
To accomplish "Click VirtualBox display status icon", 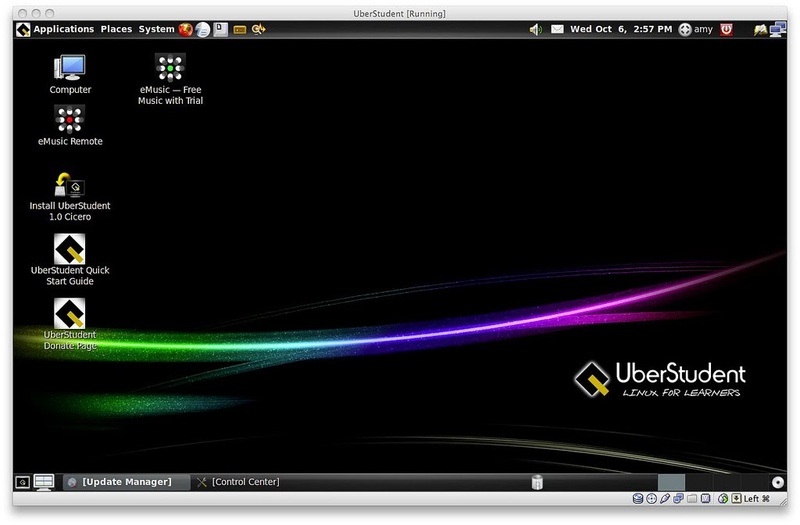I will (706, 498).
